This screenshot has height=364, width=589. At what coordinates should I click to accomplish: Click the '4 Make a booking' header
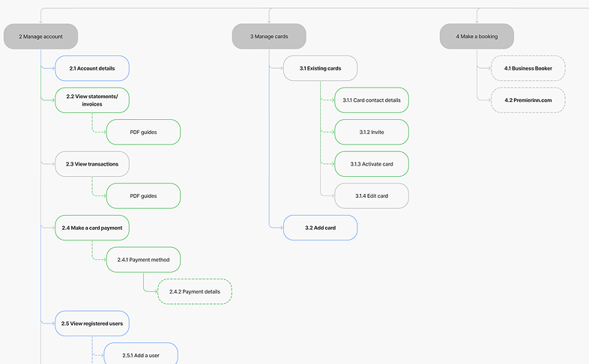[477, 36]
